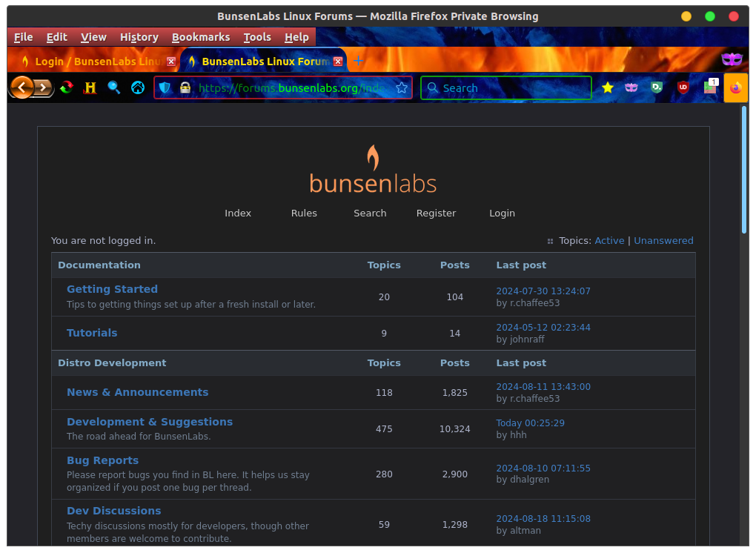Open the History menu

139,37
